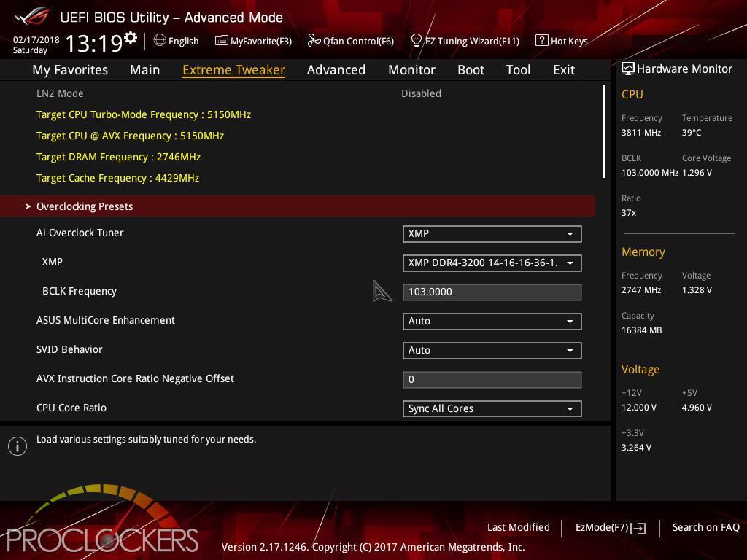This screenshot has height=560, width=747.
Task: Click the AVX Negative Offset input field
Action: pos(492,379)
